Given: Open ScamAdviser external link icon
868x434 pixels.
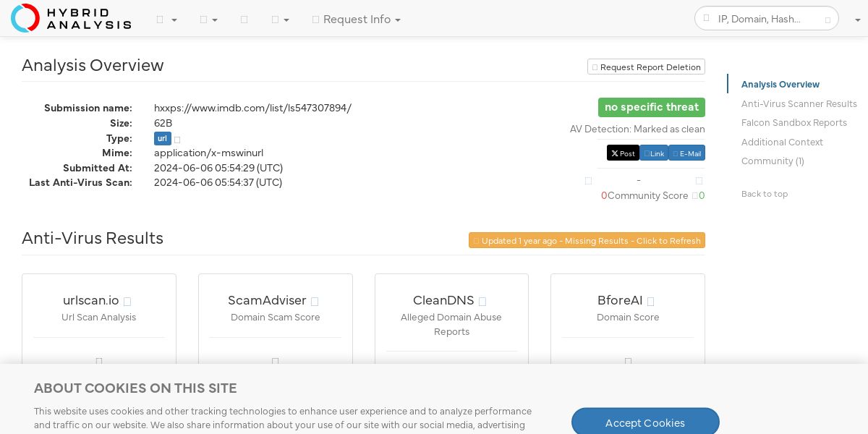Looking at the screenshot, I should coord(315,302).
